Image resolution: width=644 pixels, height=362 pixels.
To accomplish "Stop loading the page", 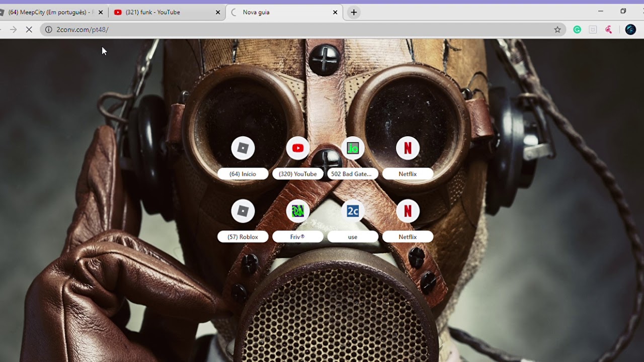I will tap(29, 30).
